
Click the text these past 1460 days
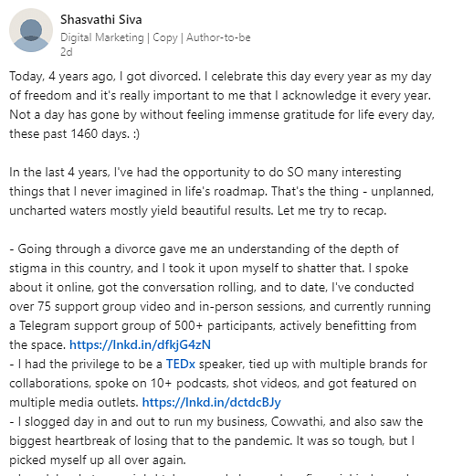point(69,133)
